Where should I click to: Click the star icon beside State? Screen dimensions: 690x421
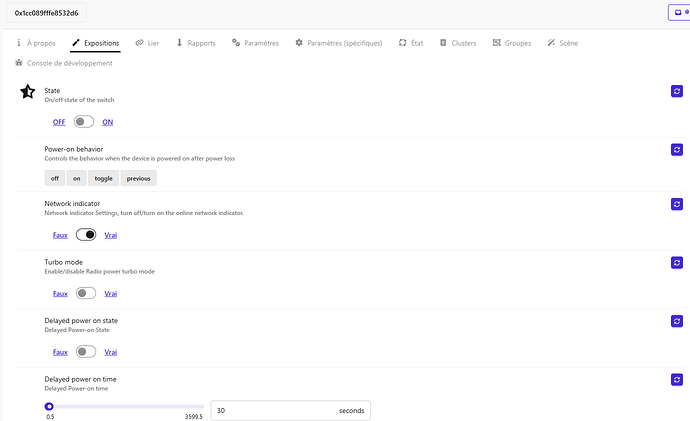pyautogui.click(x=27, y=92)
